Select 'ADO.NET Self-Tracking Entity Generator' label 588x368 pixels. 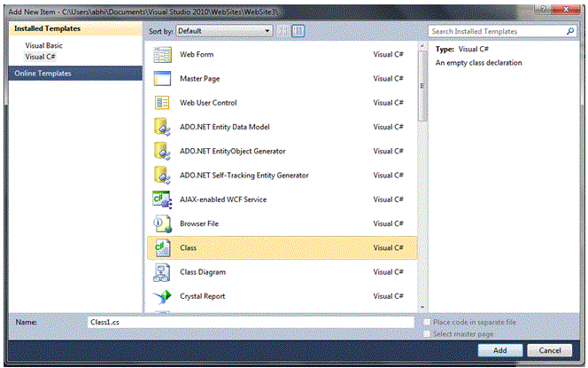(244, 176)
